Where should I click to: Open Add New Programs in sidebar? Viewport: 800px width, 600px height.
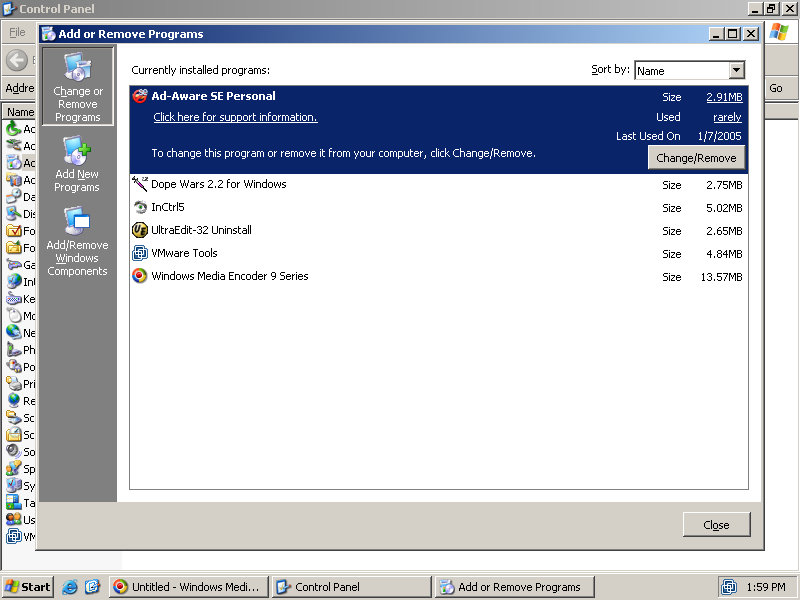coord(77,164)
